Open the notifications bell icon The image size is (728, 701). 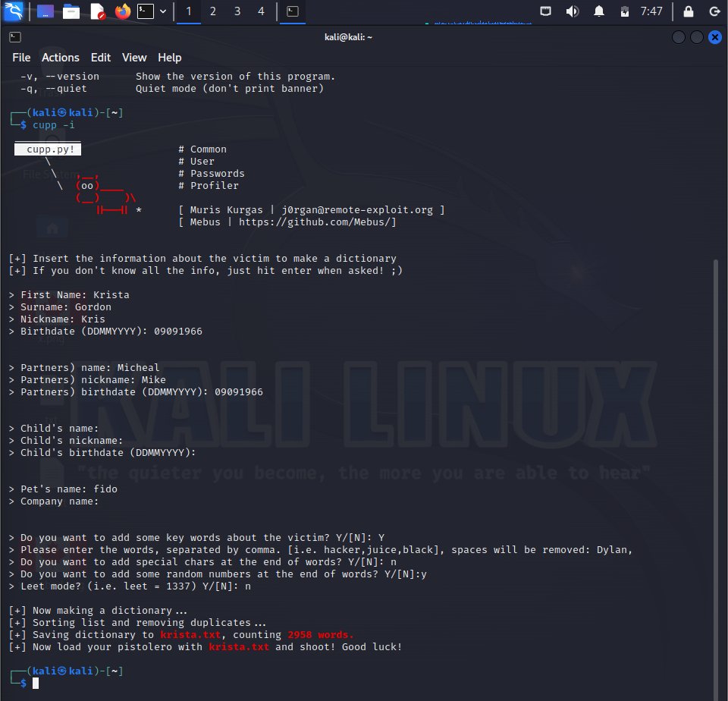click(x=599, y=11)
